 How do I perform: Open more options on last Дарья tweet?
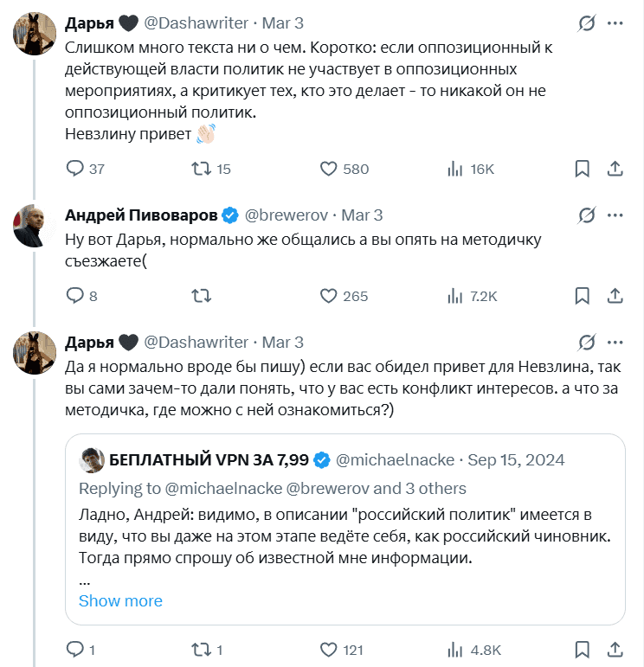(615, 343)
